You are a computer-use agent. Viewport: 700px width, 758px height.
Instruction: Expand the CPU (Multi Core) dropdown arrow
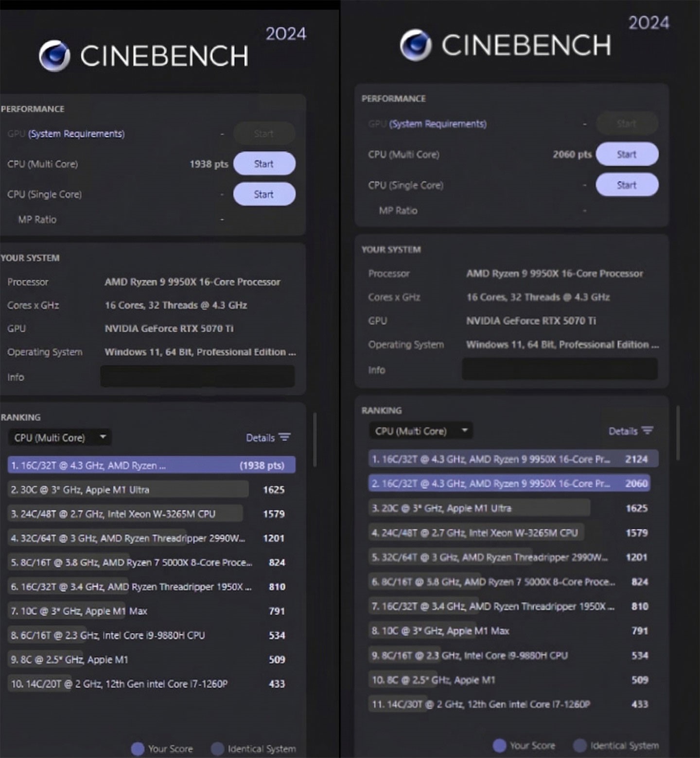click(103, 437)
